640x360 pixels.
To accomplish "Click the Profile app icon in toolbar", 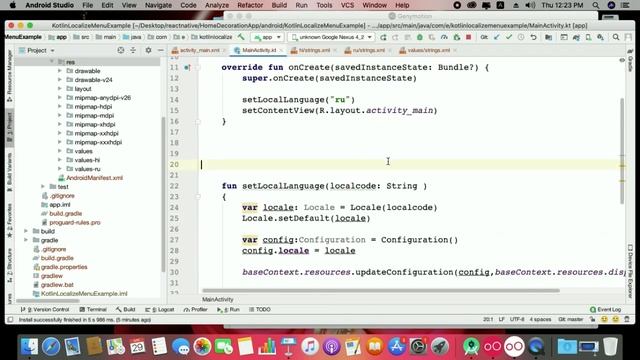I will 444,37.
